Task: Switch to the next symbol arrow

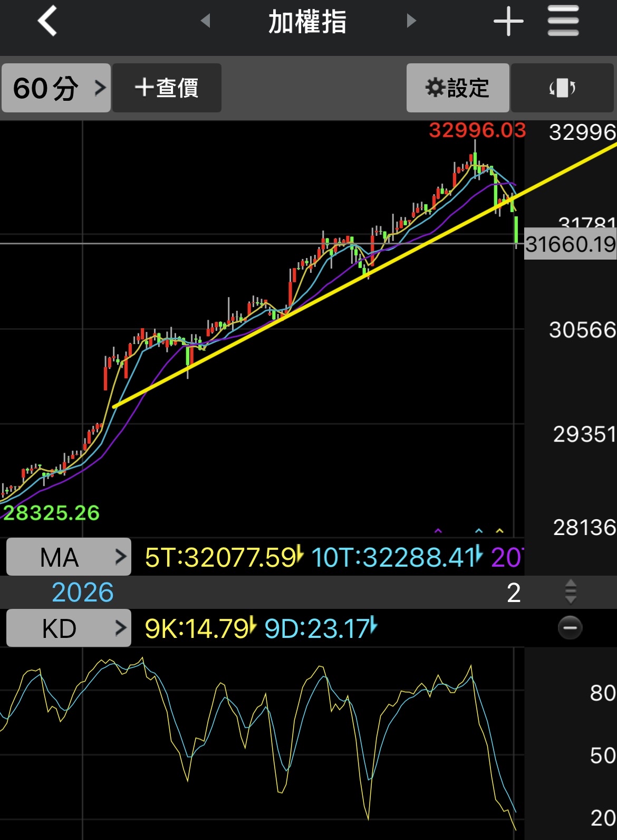Action: click(411, 21)
